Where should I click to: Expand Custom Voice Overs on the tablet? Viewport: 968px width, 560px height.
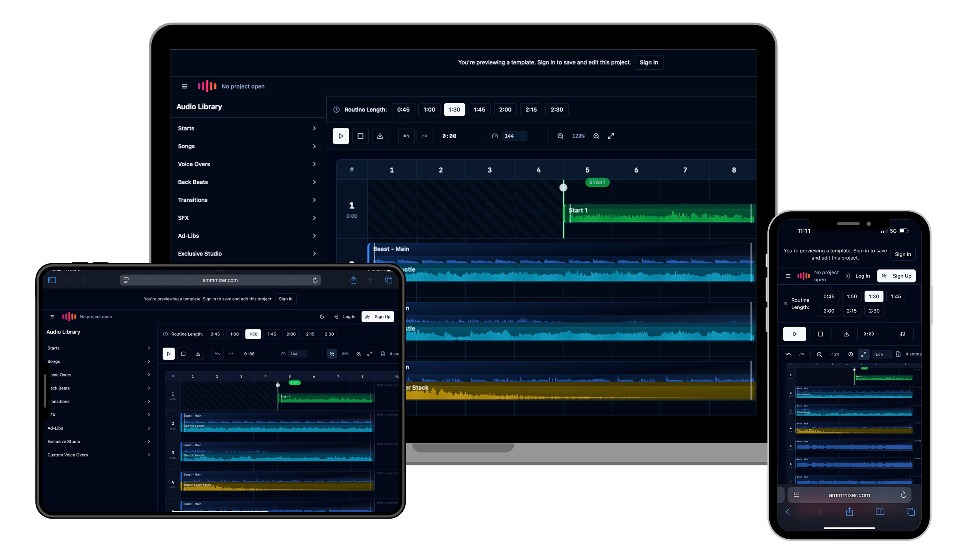pos(99,455)
